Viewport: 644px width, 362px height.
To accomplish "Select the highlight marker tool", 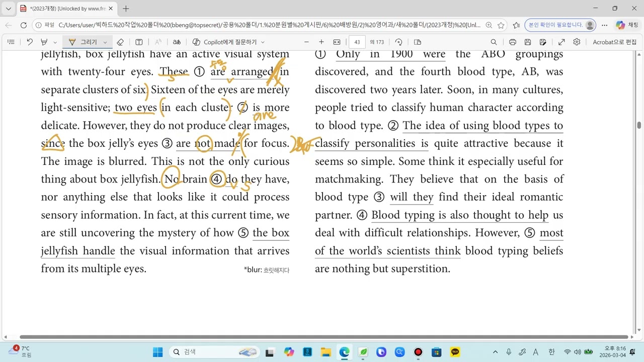I will tap(44, 42).
